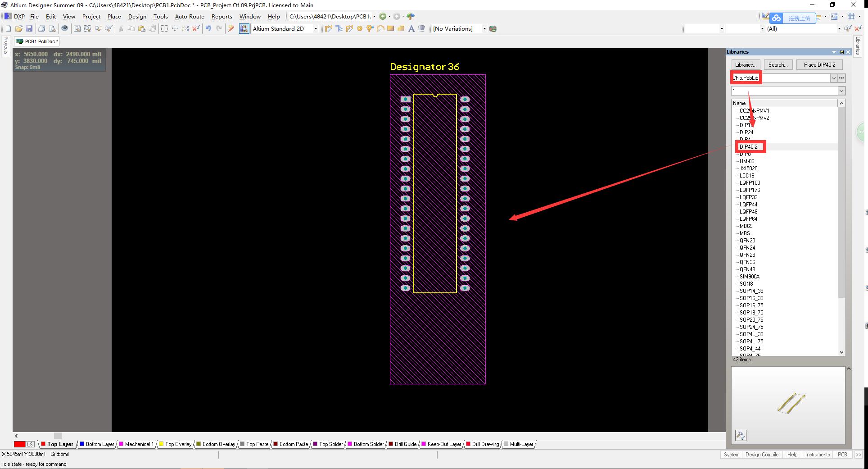Select the DIP24 footprint
The width and height of the screenshot is (868, 469).
click(746, 132)
